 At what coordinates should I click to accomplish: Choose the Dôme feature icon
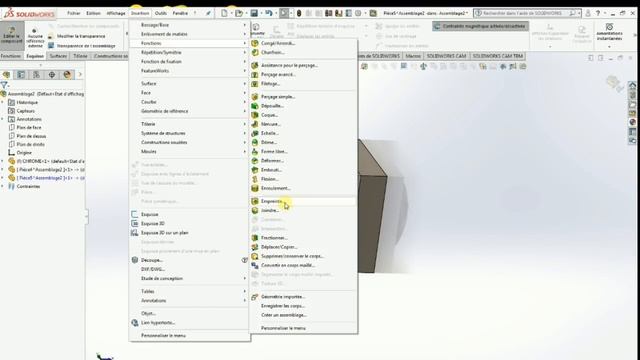click(255, 142)
